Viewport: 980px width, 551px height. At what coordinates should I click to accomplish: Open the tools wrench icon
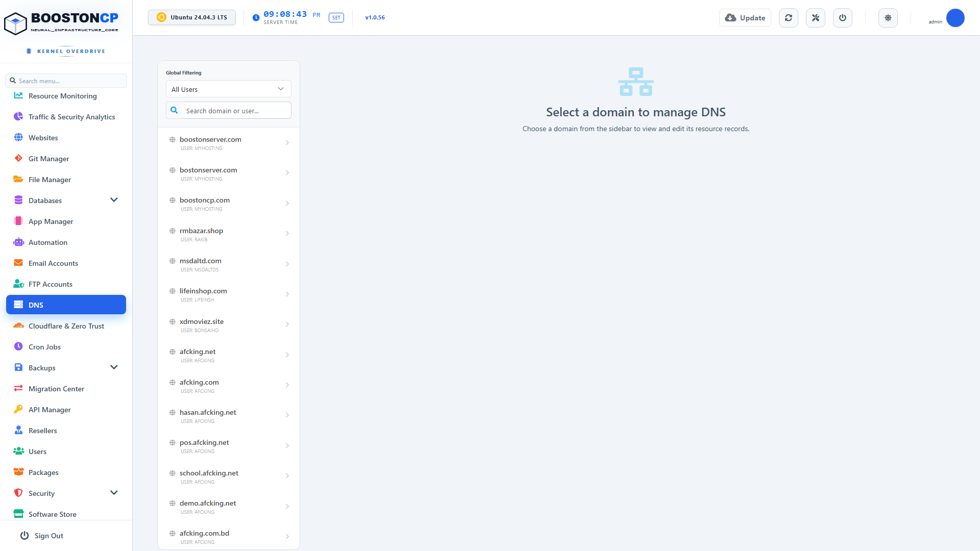tap(816, 18)
